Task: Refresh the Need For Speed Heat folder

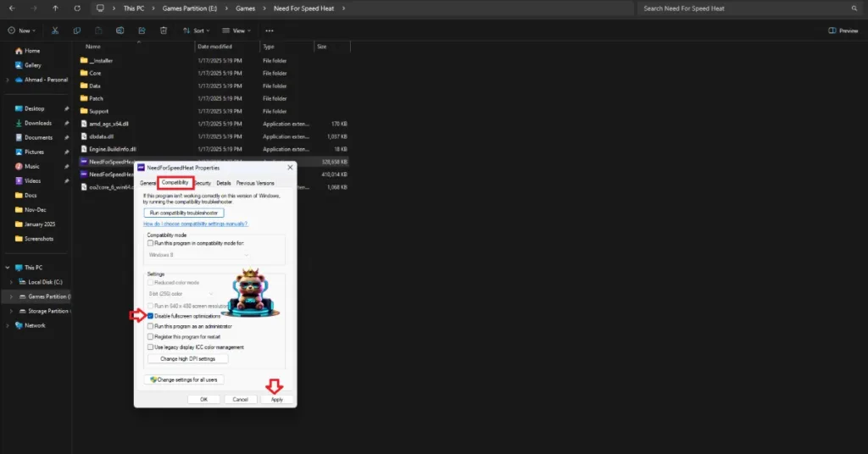Action: tap(77, 8)
